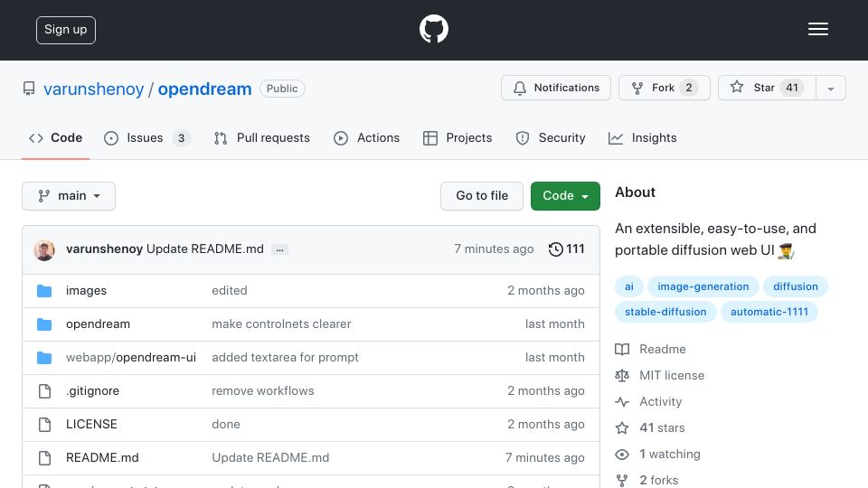Click the MIT license scale icon

622,376
